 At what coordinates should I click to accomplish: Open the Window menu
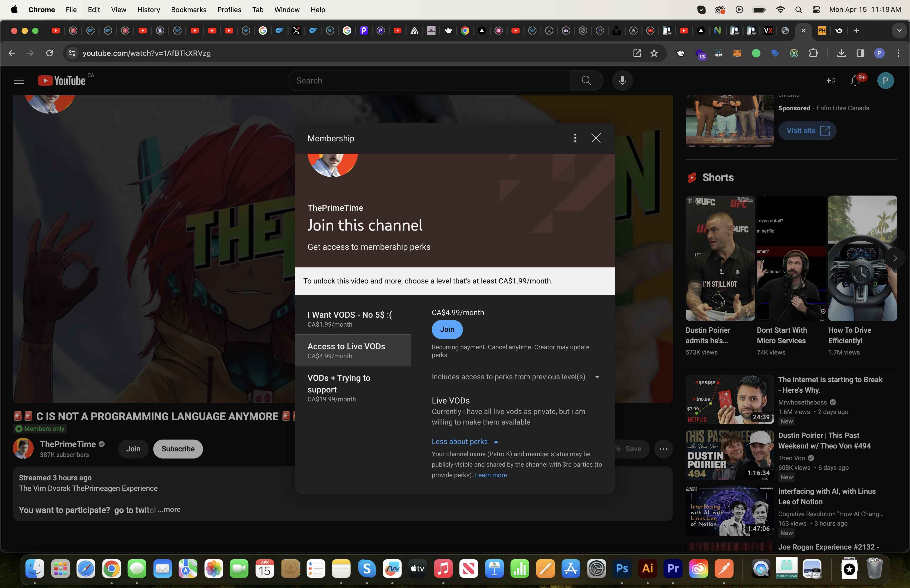(x=287, y=9)
